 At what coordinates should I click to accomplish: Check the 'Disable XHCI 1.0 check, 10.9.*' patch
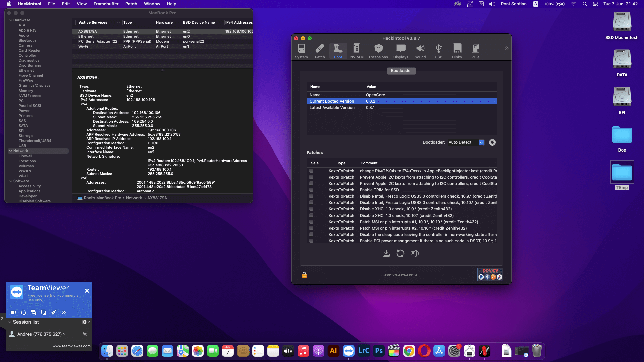click(311, 209)
